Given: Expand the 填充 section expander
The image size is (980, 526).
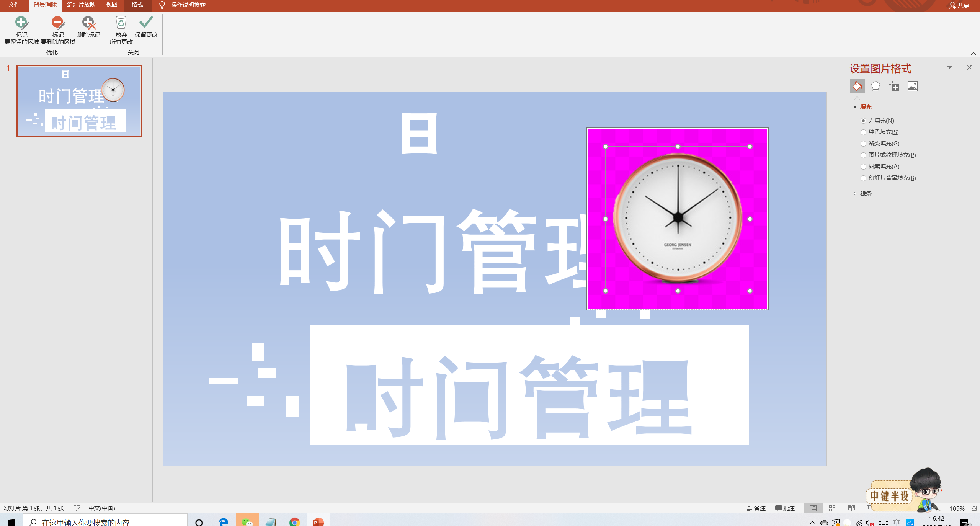Looking at the screenshot, I should [854, 106].
